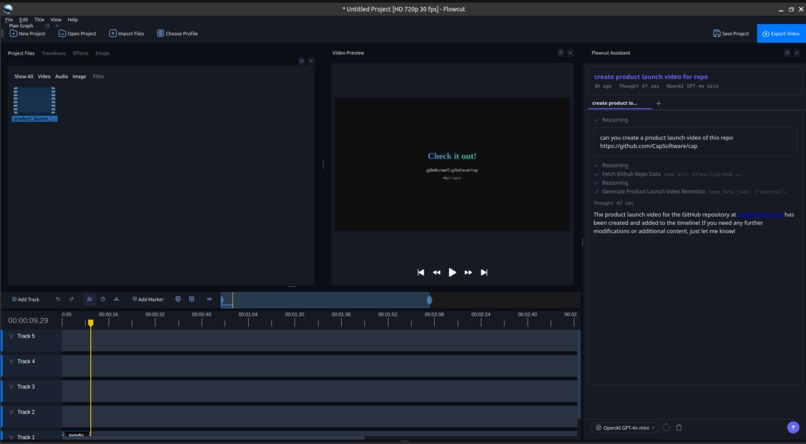Click the purple send message button
The width and height of the screenshot is (806, 444).
pyautogui.click(x=793, y=428)
